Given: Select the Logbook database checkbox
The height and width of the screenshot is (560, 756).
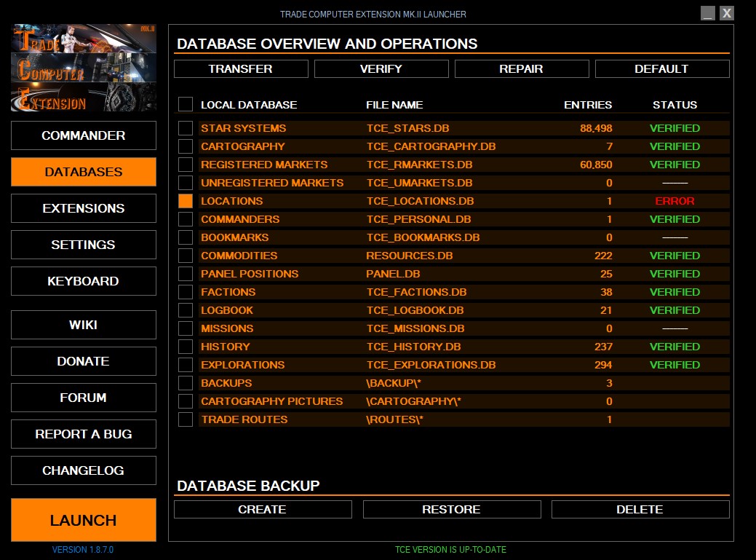Looking at the screenshot, I should point(186,310).
